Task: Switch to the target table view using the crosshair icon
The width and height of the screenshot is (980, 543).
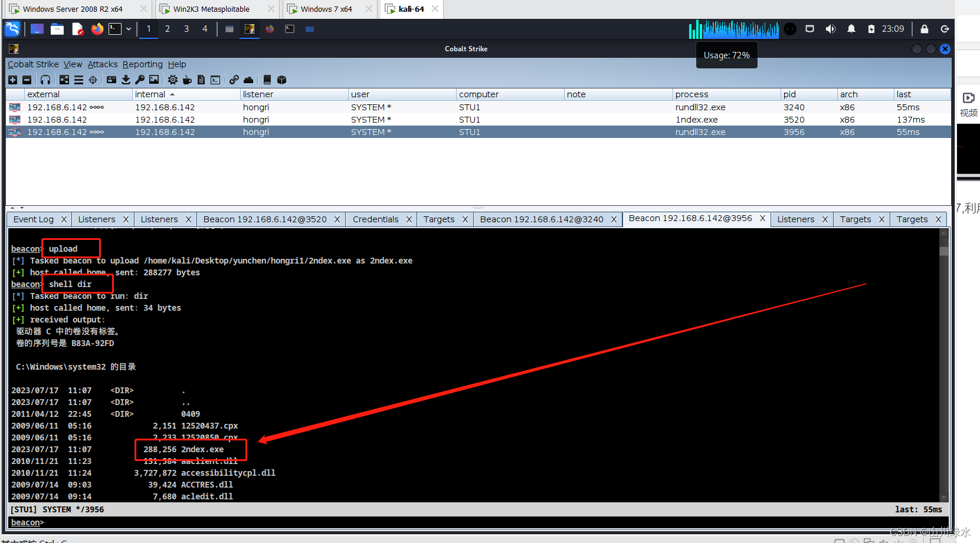Action: pyautogui.click(x=93, y=80)
